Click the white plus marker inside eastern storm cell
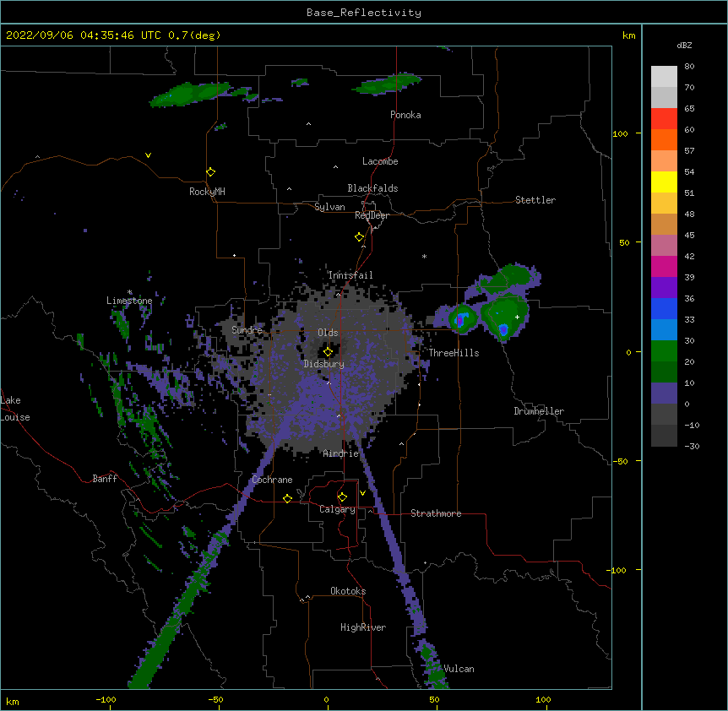The width and height of the screenshot is (728, 711). (517, 317)
